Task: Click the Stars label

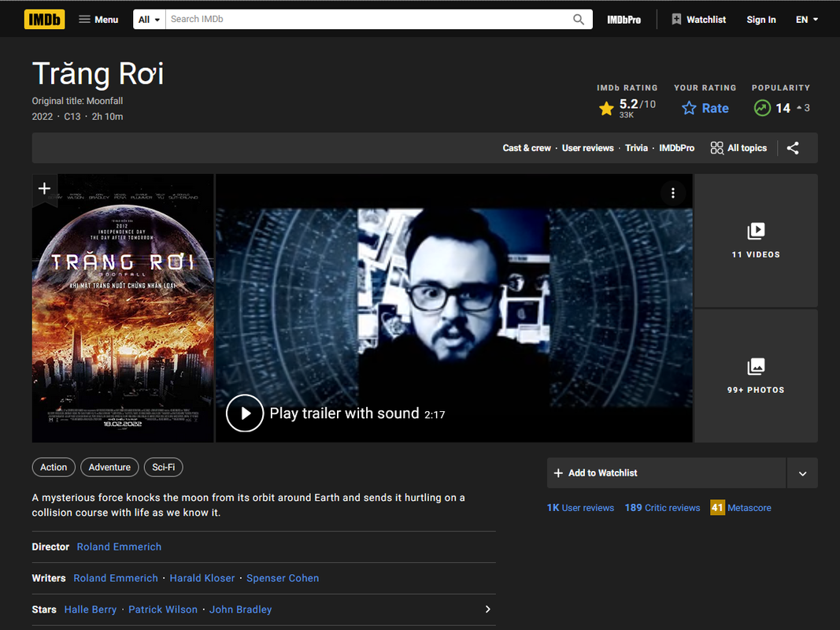Action: tap(44, 610)
